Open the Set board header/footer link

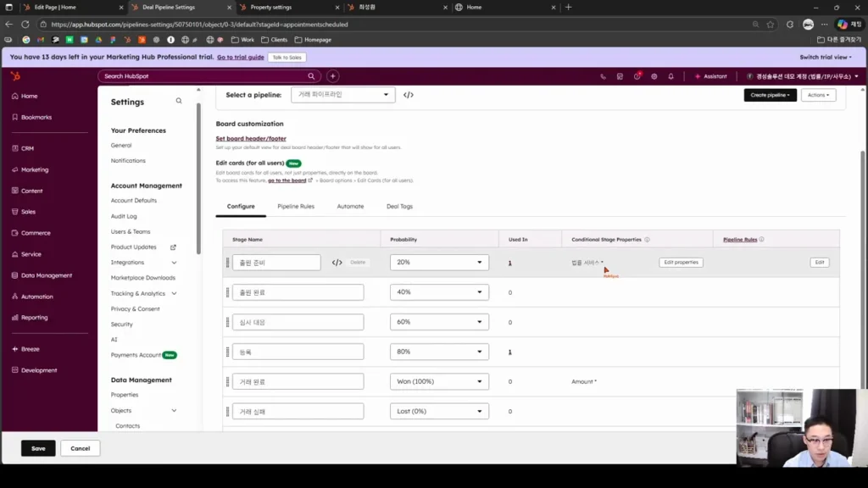251,139
